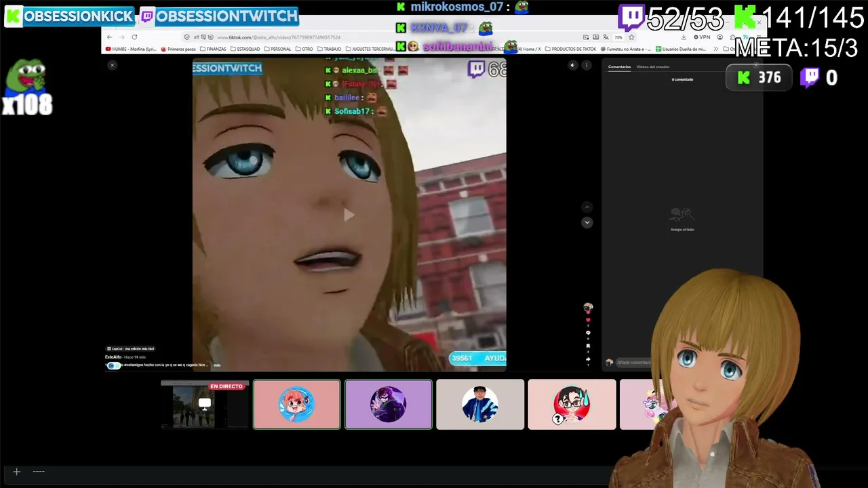Share the video with arrow icon

(588, 359)
